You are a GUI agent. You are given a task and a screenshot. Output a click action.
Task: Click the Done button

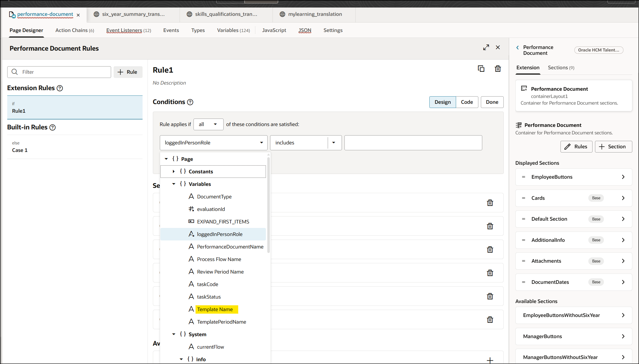point(492,102)
